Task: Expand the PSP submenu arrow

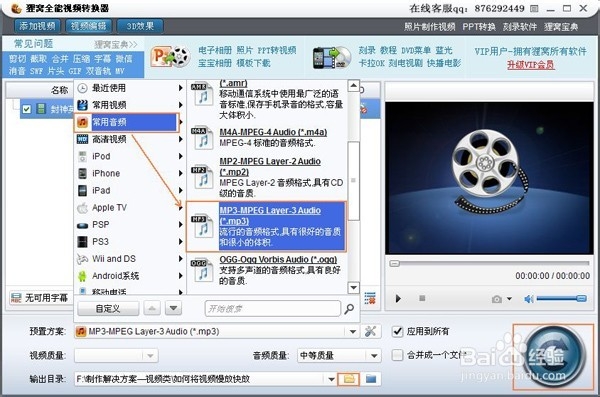Action: (180, 224)
